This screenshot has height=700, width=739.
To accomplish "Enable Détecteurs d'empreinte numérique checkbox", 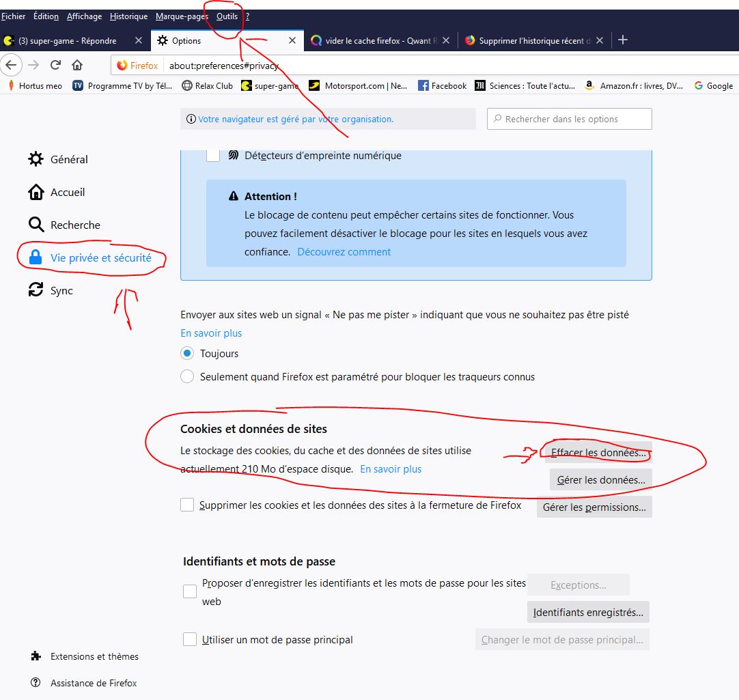I will click(x=213, y=156).
